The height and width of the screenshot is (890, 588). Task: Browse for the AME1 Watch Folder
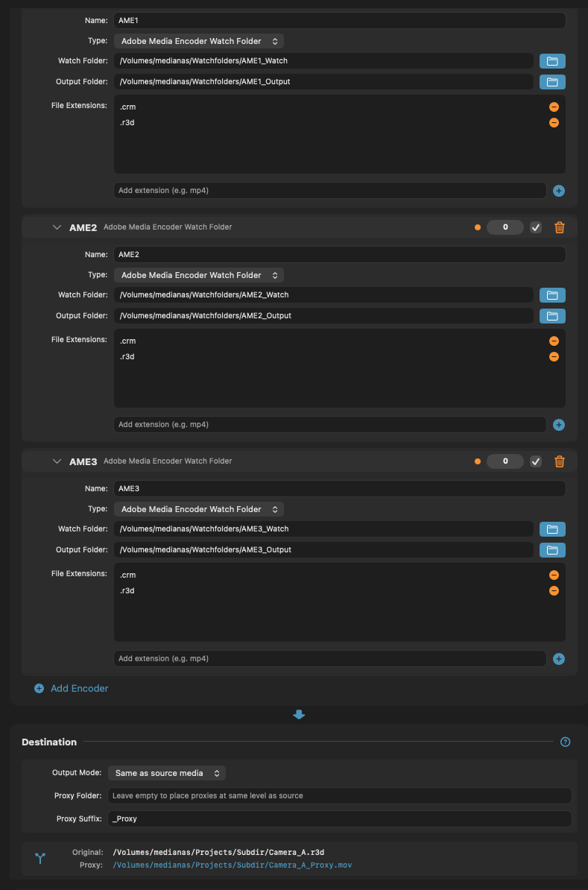(552, 61)
